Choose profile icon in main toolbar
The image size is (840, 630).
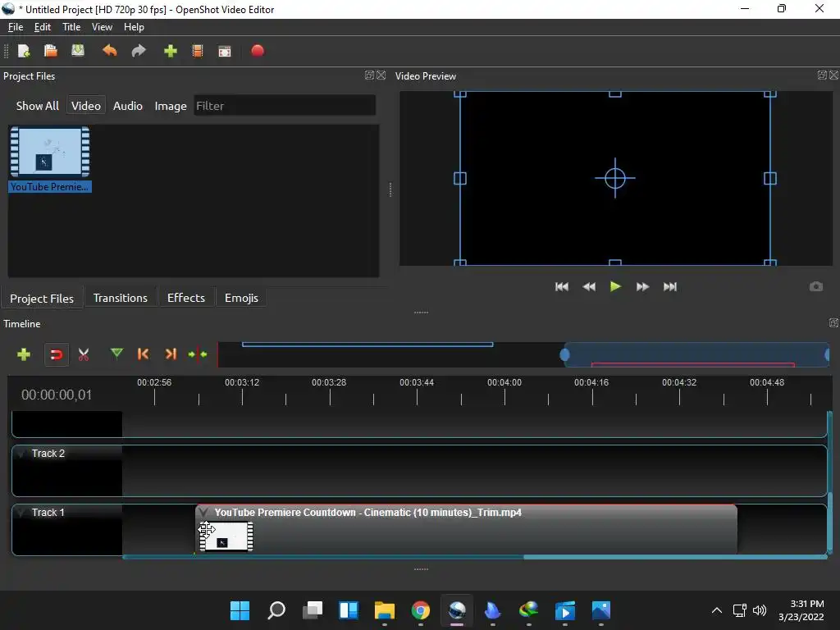[x=198, y=51]
